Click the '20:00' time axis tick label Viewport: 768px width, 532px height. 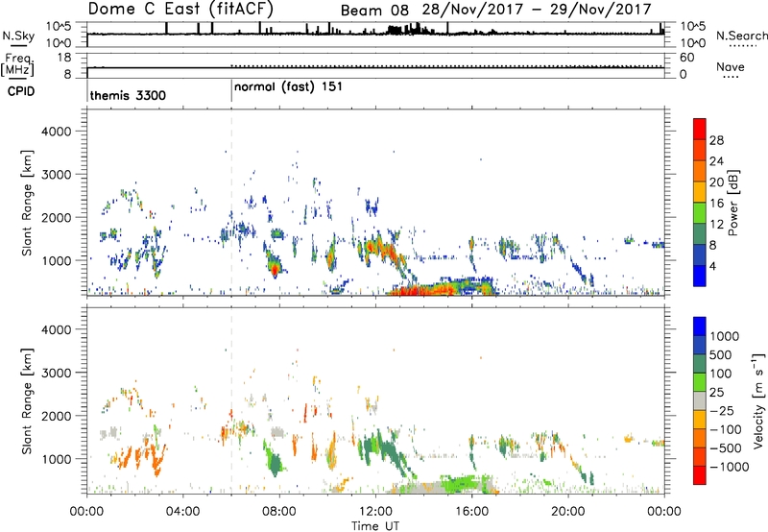point(568,512)
